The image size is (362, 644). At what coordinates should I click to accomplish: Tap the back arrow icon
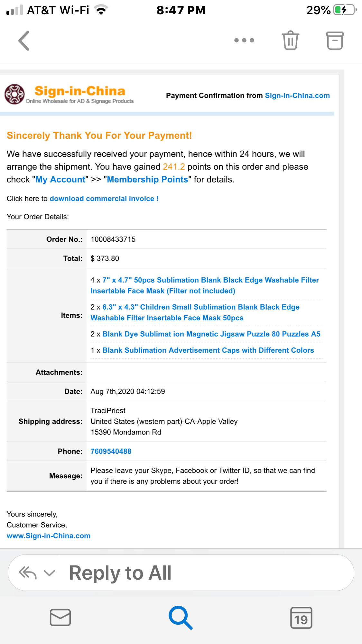point(24,41)
